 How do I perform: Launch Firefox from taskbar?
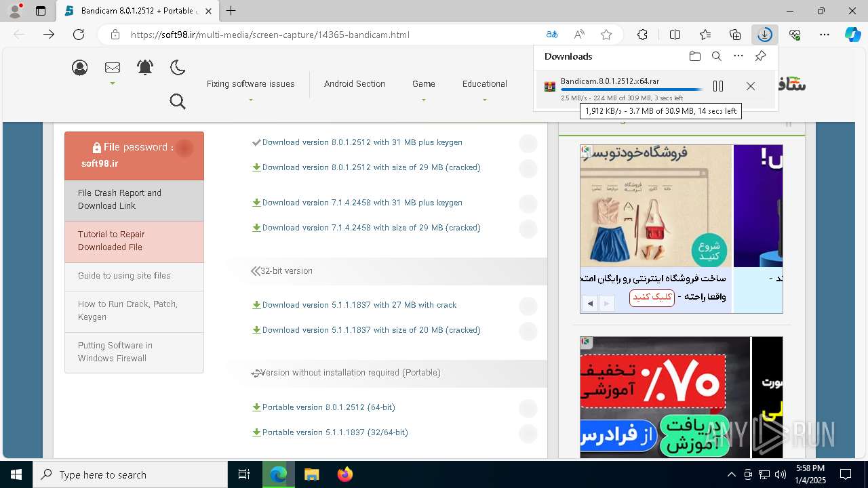345,474
